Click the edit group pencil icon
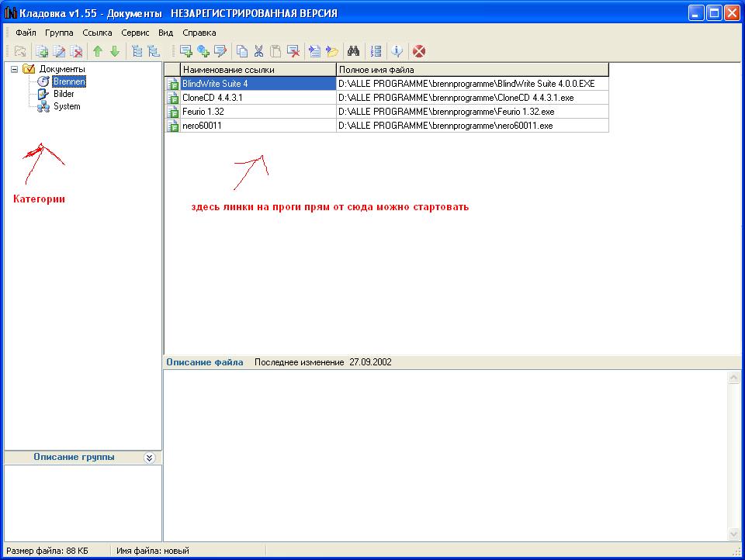 point(59,51)
